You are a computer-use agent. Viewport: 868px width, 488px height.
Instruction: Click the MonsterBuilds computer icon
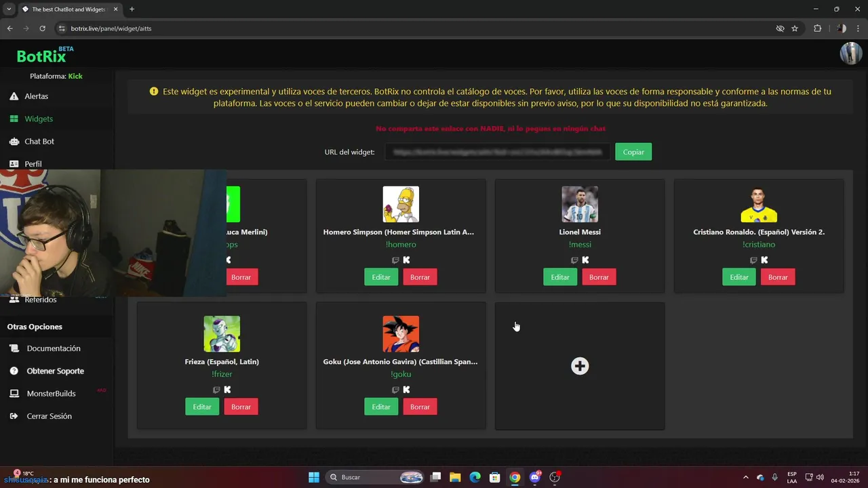14,393
